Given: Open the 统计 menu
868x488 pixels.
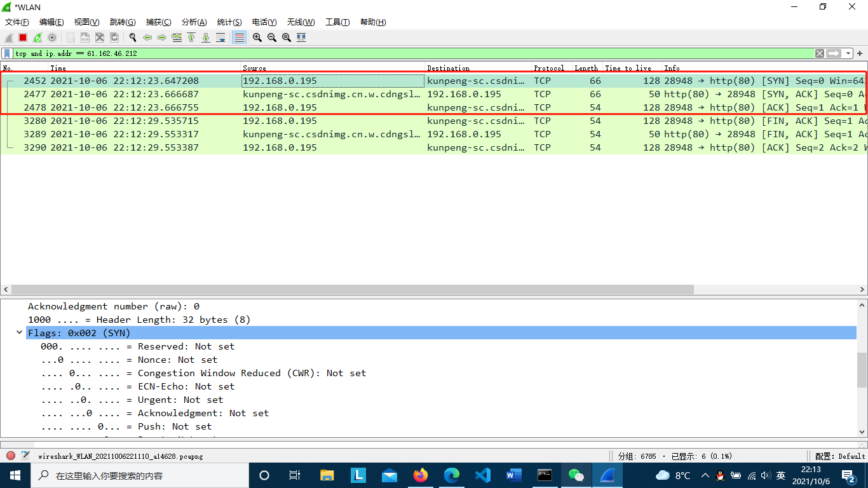Looking at the screenshot, I should [x=229, y=22].
